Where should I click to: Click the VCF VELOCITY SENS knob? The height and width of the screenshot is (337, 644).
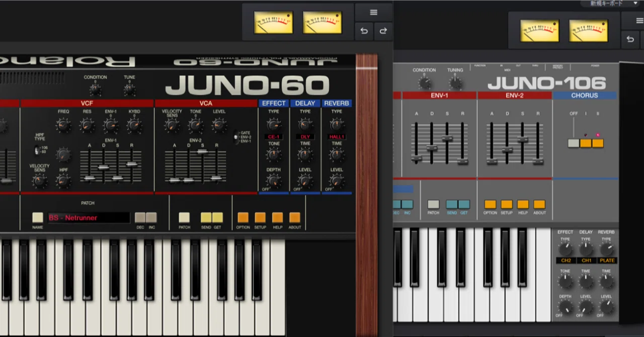(40, 181)
